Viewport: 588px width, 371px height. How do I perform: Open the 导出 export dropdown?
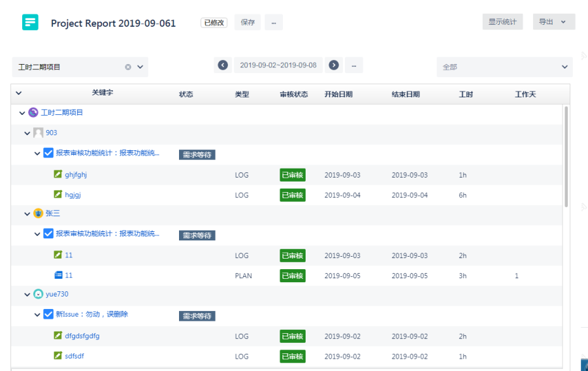click(554, 22)
